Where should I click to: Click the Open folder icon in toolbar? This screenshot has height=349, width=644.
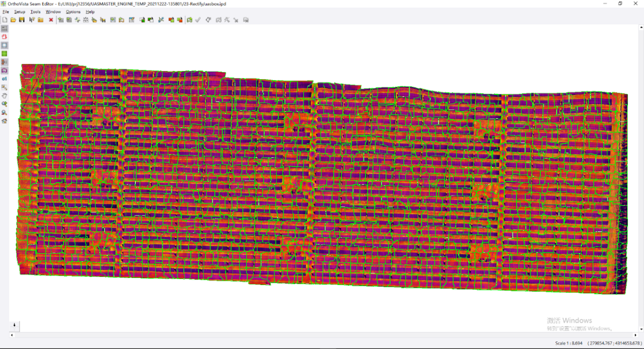[x=13, y=20]
